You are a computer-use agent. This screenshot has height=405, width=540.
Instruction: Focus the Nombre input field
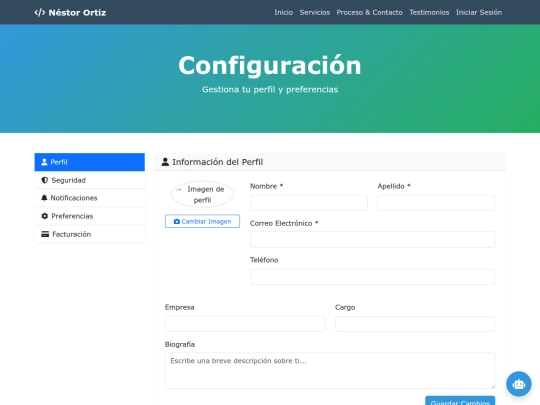[309, 203]
